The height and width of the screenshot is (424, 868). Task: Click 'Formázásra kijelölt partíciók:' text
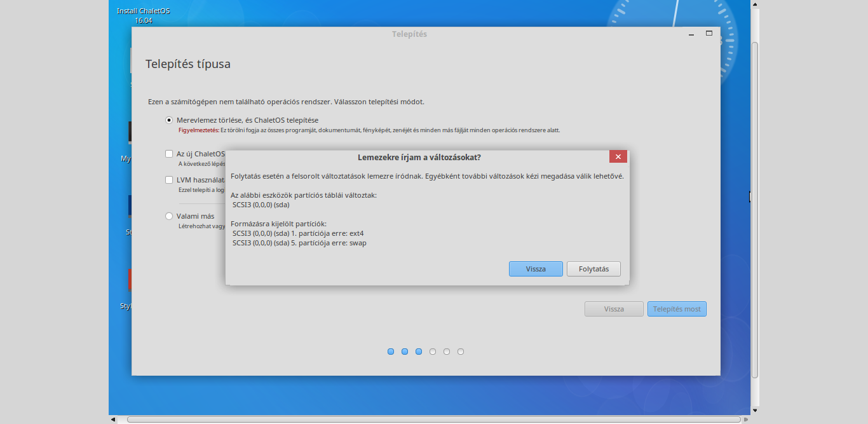[x=278, y=224]
